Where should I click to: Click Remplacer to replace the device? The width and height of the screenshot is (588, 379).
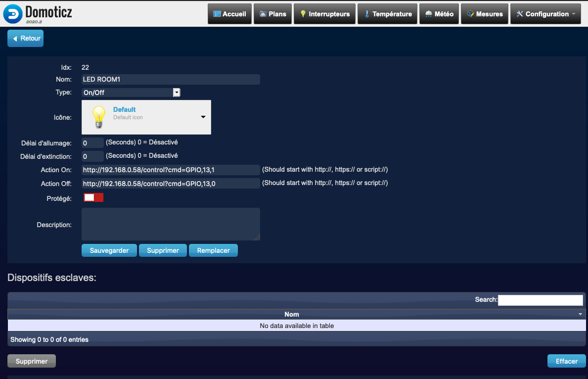[x=213, y=251]
